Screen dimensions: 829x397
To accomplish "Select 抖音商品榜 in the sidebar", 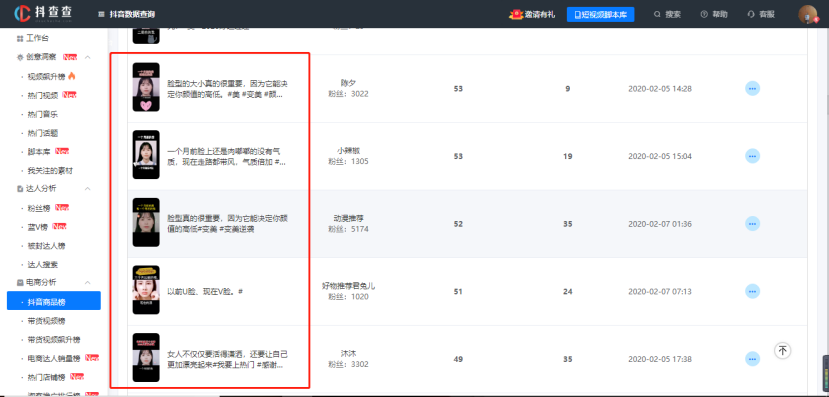I will (54, 301).
